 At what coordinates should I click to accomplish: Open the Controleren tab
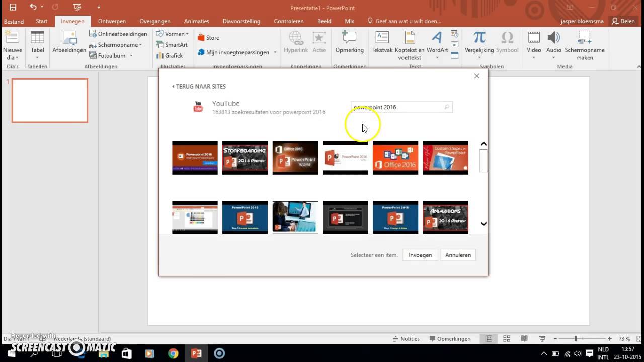[x=289, y=21]
